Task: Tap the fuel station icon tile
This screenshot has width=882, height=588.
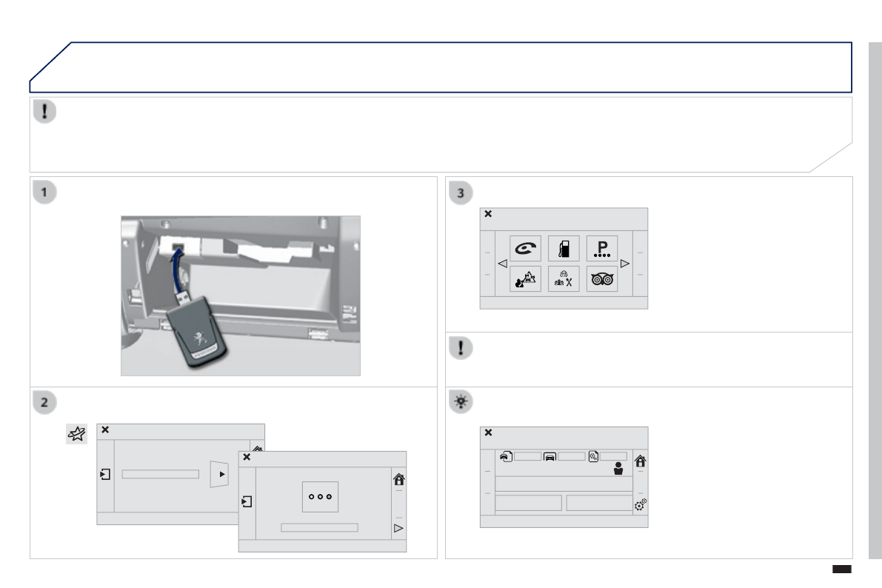Action: pyautogui.click(x=564, y=249)
